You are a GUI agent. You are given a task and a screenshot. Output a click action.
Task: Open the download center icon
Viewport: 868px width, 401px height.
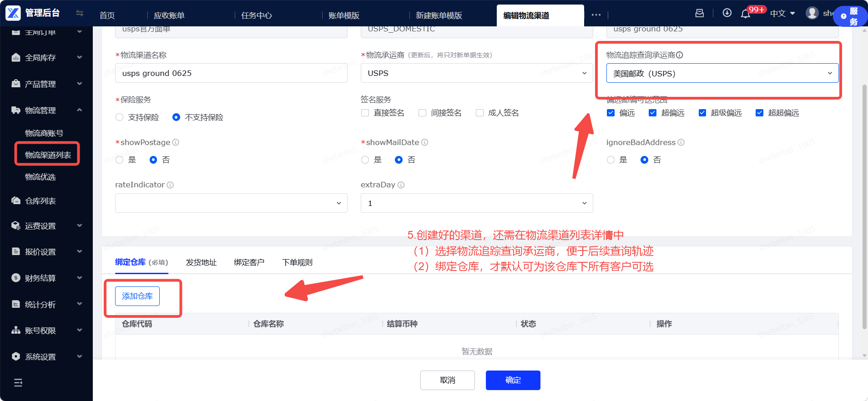[727, 13]
